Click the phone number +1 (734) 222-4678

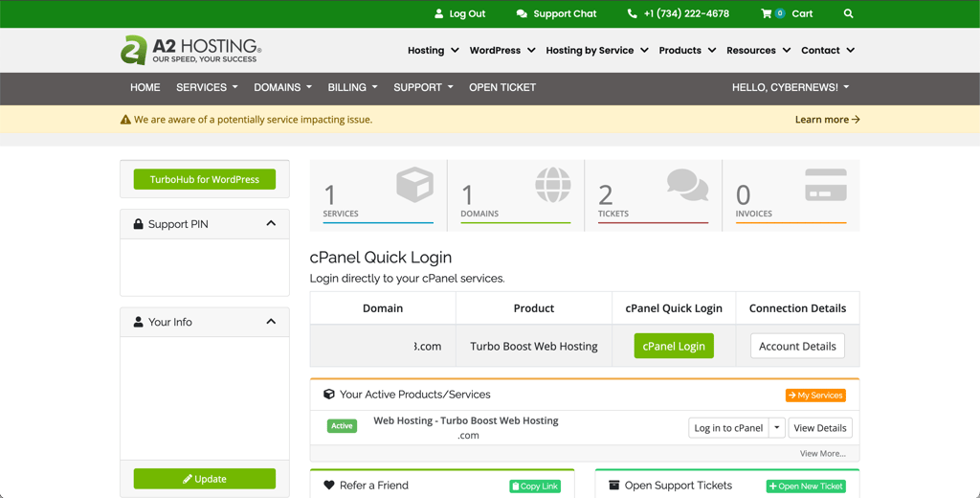pyautogui.click(x=679, y=13)
